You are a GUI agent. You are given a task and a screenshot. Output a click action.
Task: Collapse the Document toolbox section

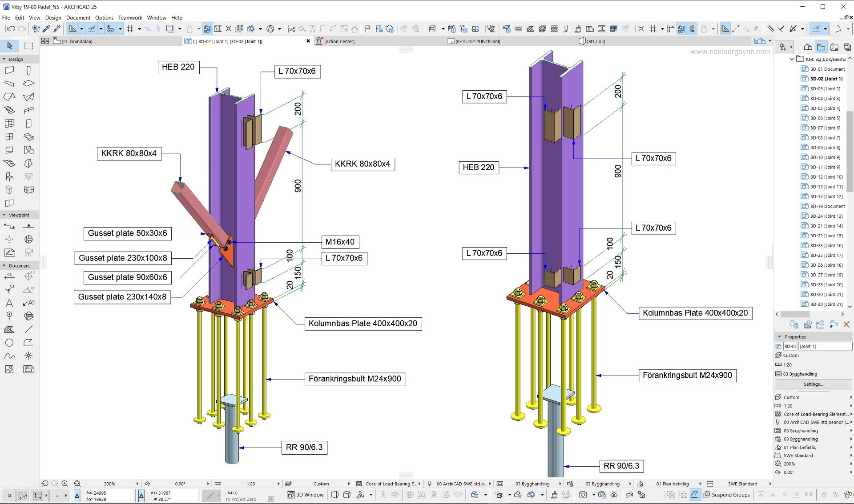[4, 266]
